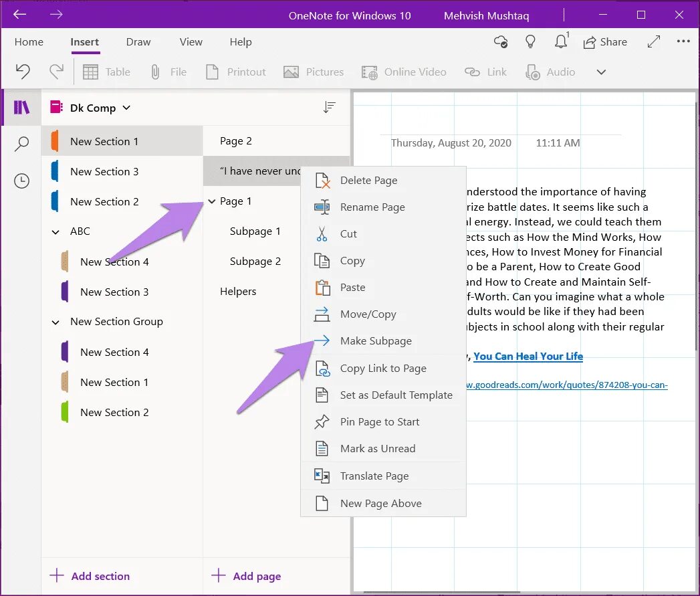Open the View tab
The height and width of the screenshot is (596, 700).
click(x=191, y=42)
